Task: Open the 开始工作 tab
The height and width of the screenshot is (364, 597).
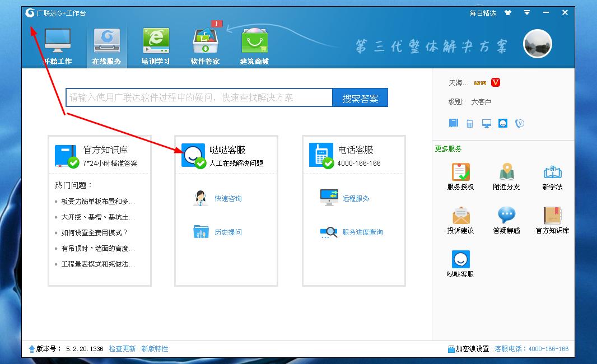Action: tap(58, 46)
